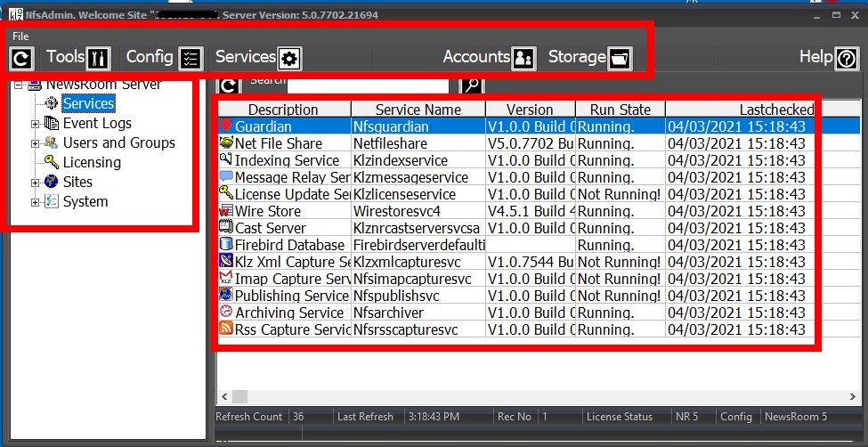This screenshot has width=868, height=447.
Task: Open the Help question mark icon
Action: pos(847,58)
